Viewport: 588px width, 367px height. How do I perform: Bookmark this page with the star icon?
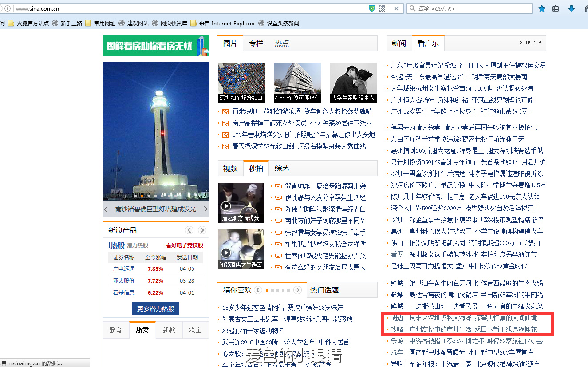coord(542,8)
